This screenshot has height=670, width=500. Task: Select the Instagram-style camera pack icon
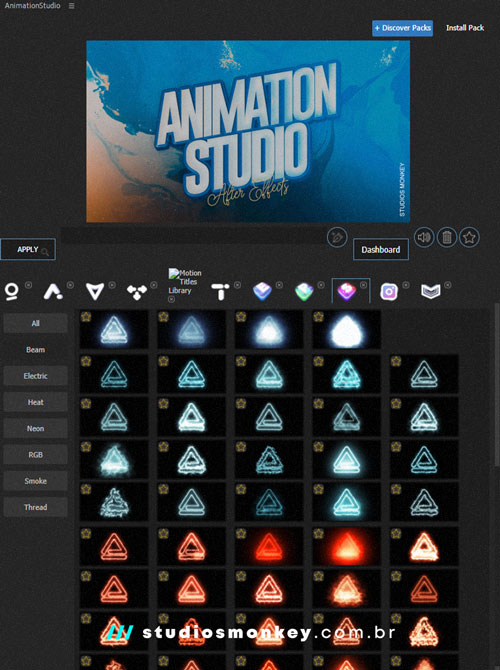388,292
